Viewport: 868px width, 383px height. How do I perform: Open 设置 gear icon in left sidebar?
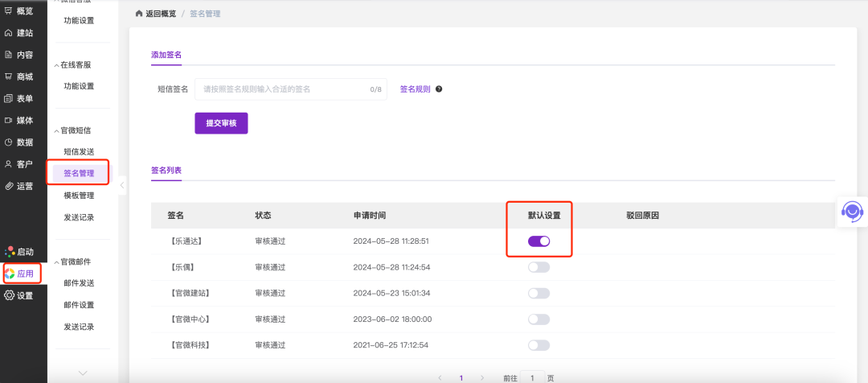(10, 295)
